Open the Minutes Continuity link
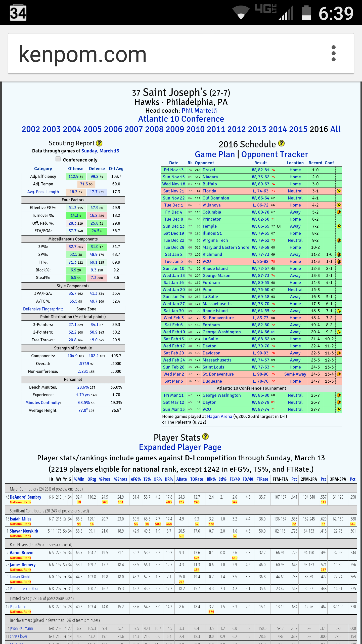 point(43,403)
